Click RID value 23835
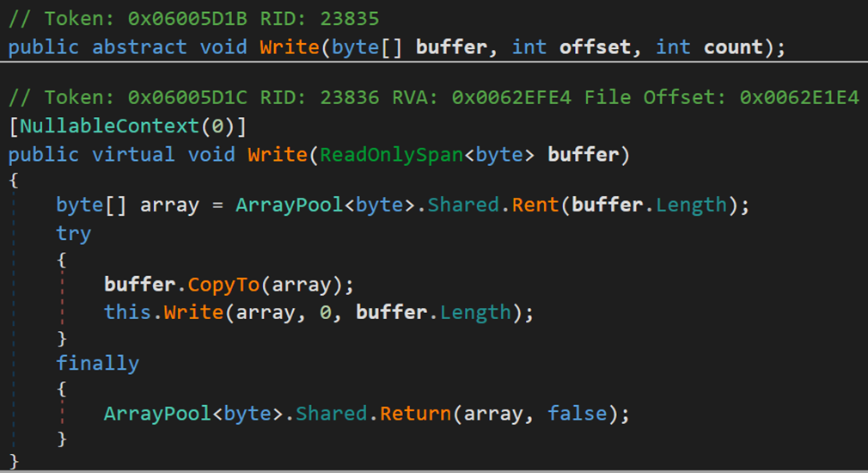Viewport: 868px width, 473px height. coord(350,19)
